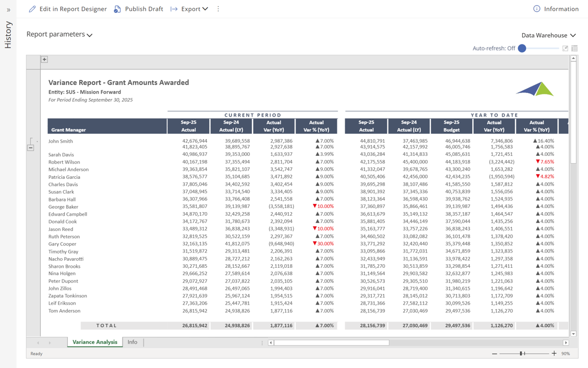Toggle the Auto-refresh switch
The height and width of the screenshot is (368, 588).
click(539, 49)
